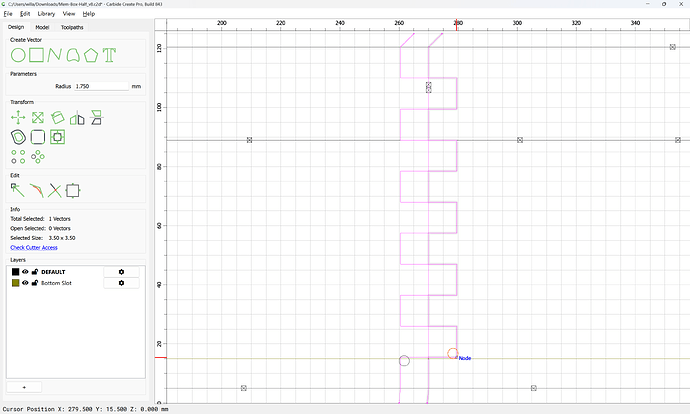The width and height of the screenshot is (690, 414).
Task: Choose the Move transform tool
Action: [18, 118]
